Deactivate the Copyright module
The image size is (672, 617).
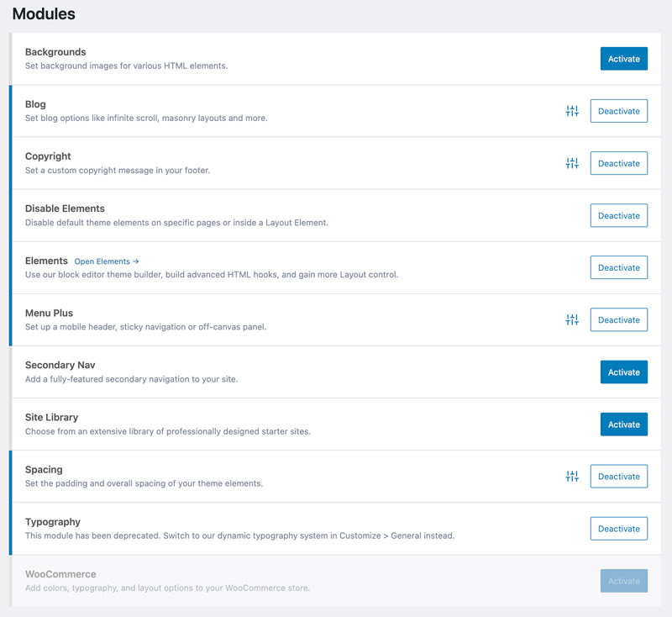point(618,163)
